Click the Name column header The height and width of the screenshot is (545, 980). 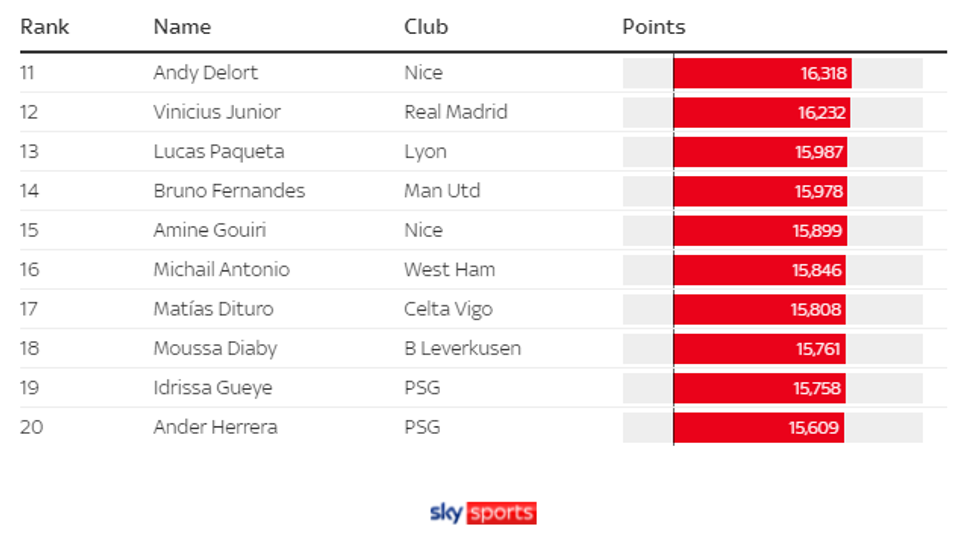pyautogui.click(x=182, y=27)
